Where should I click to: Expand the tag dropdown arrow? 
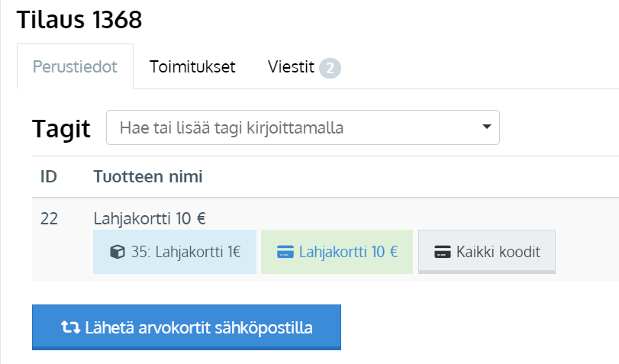point(487,127)
